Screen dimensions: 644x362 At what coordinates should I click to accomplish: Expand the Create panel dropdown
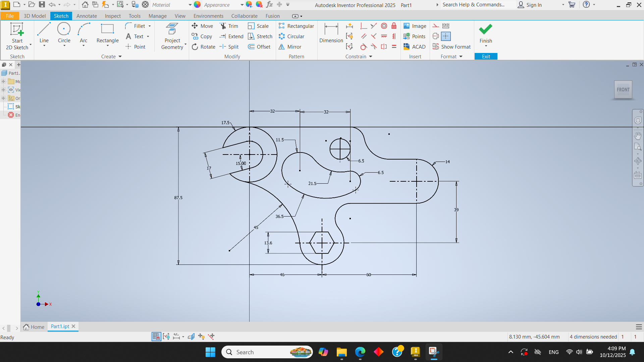click(x=120, y=57)
